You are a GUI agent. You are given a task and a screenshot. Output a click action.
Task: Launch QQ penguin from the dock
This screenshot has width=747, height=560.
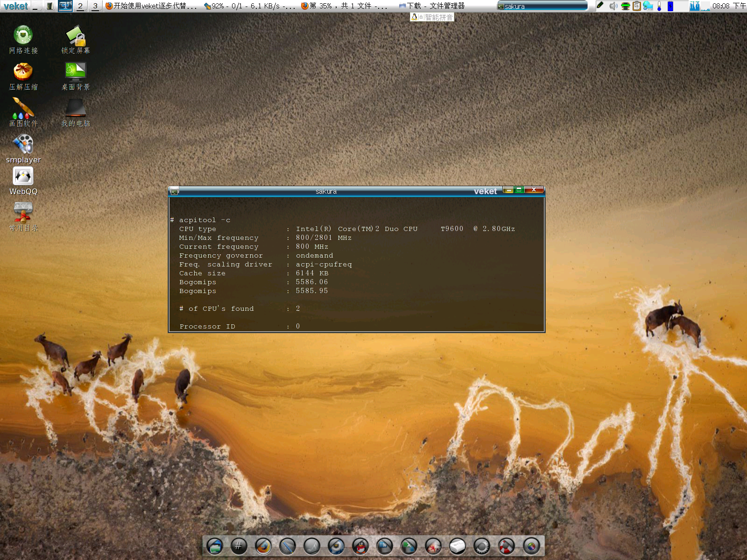coord(360,546)
